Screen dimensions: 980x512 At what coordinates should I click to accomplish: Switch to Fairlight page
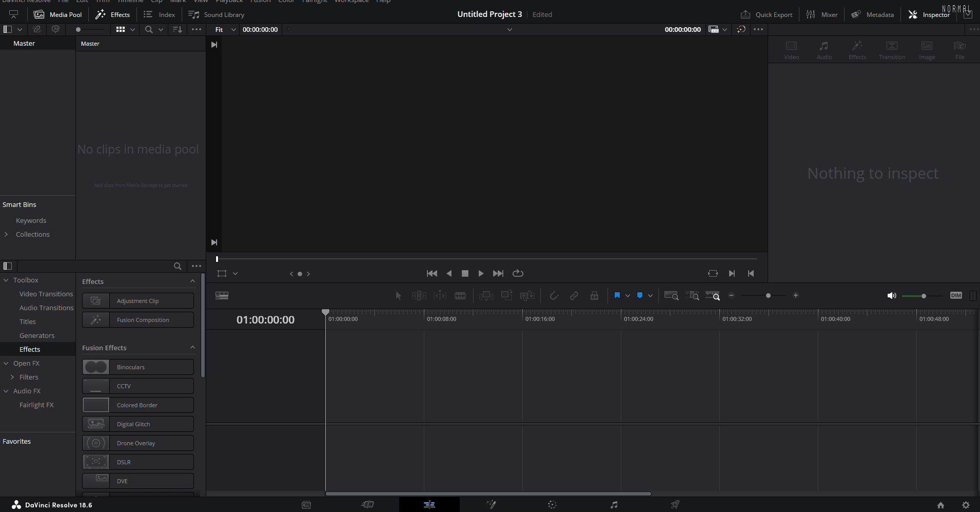(614, 505)
